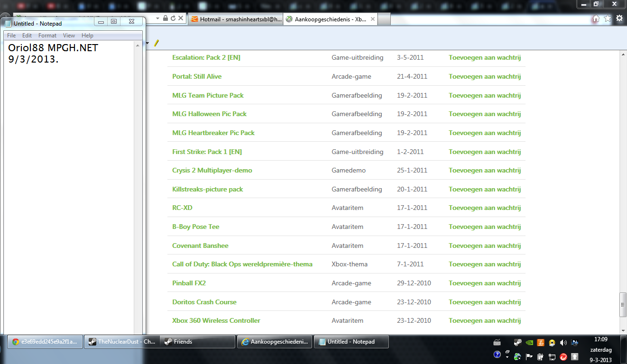This screenshot has height=364, width=627.
Task: Click the red Trend Micro tray icon
Action: point(563,356)
